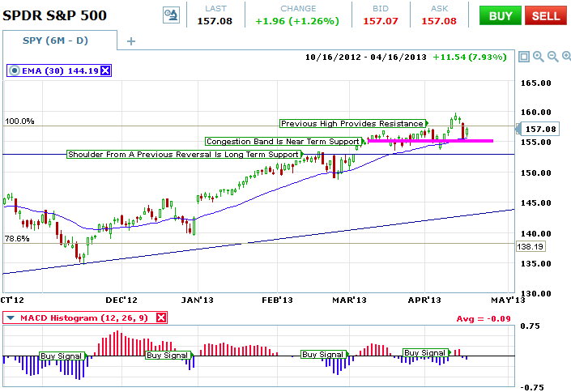The width and height of the screenshot is (571, 392).
Task: Click the 165.00 price axis label
Action: pos(536,83)
